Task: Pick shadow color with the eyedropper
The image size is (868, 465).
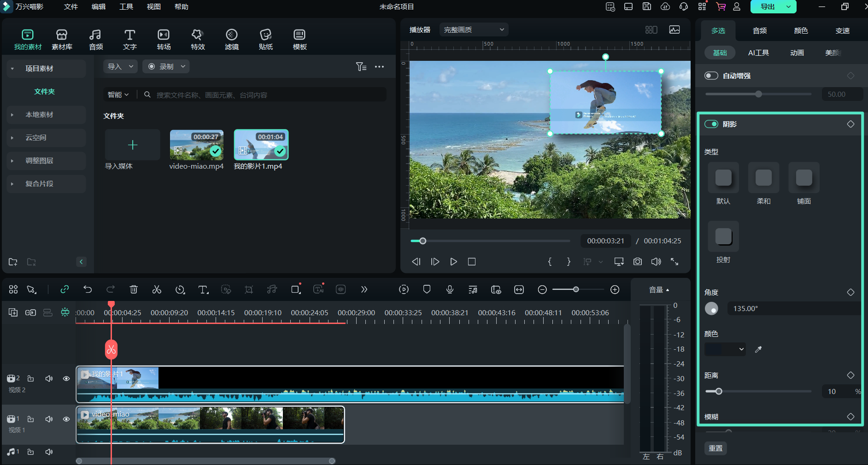Action: 758,349
